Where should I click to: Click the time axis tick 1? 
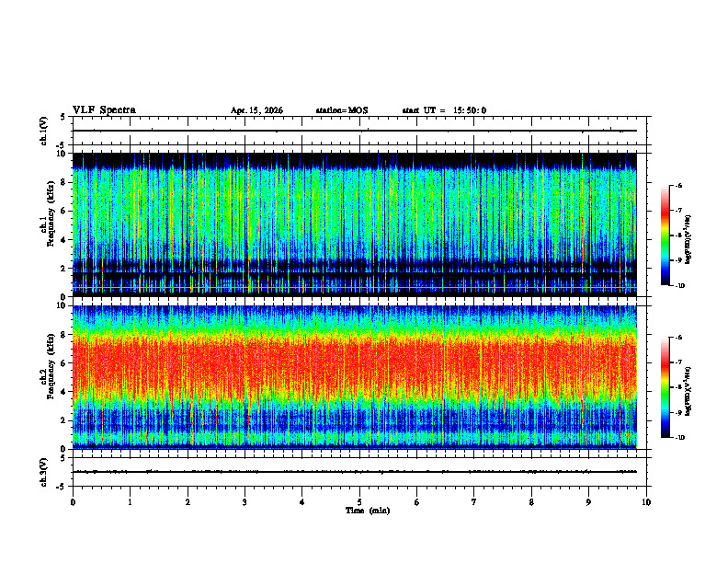(x=130, y=502)
